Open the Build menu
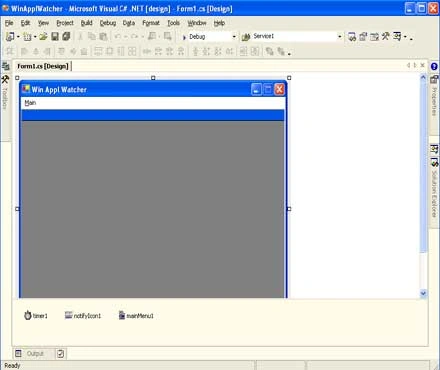 click(x=86, y=23)
